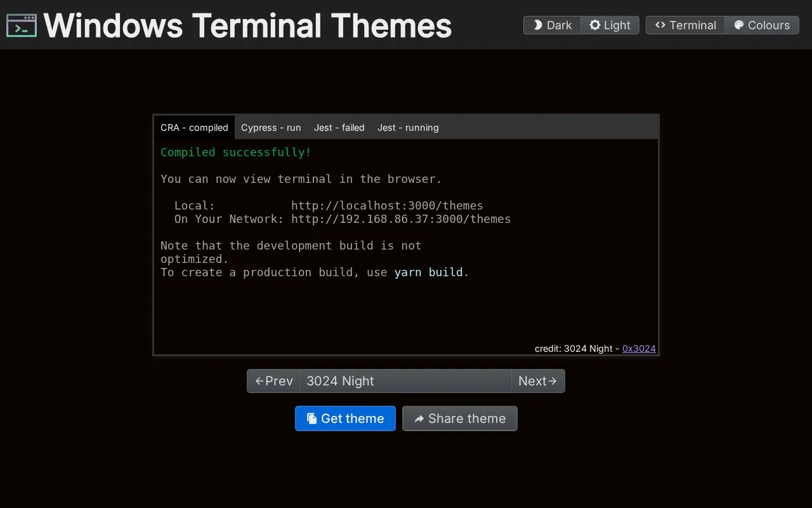Open the CRA - compiled tab
The width and height of the screenshot is (812, 508).
(194, 128)
